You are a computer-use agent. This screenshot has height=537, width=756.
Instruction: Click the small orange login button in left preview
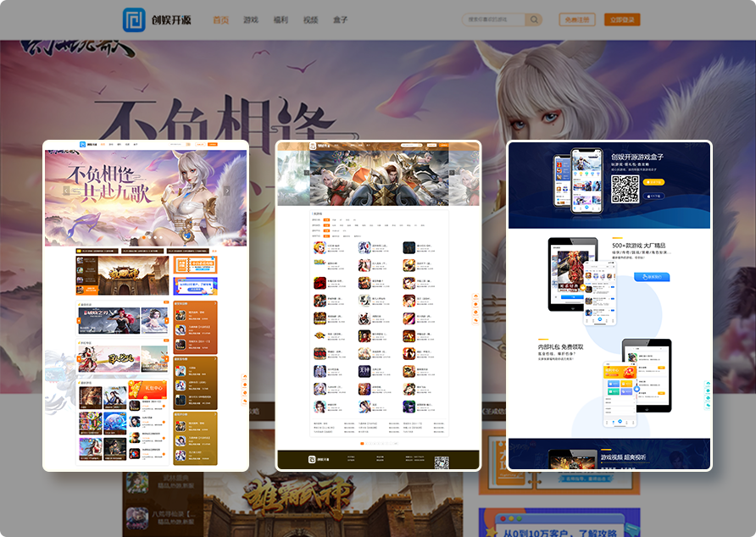[x=212, y=144]
